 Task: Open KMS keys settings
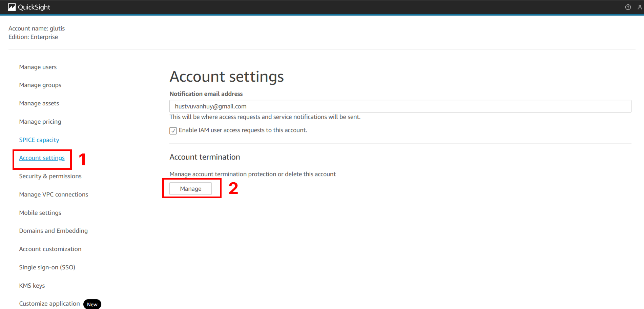pos(32,286)
